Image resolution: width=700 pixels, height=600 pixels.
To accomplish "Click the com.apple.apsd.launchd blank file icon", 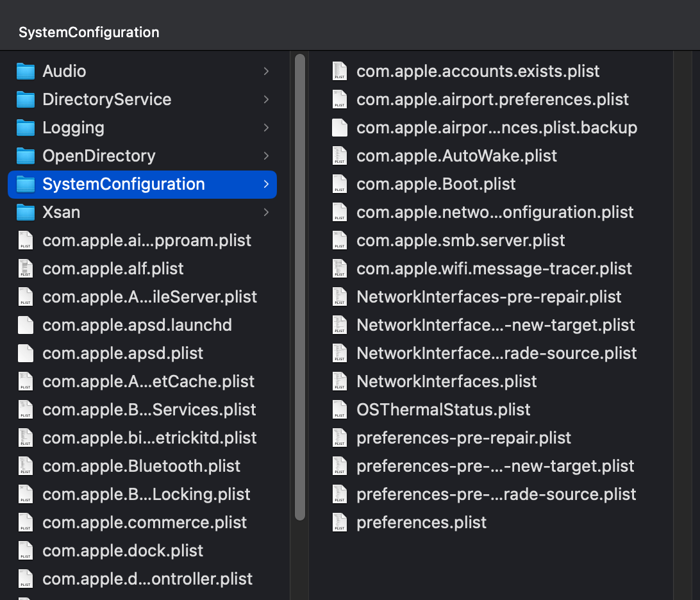I will coord(26,325).
